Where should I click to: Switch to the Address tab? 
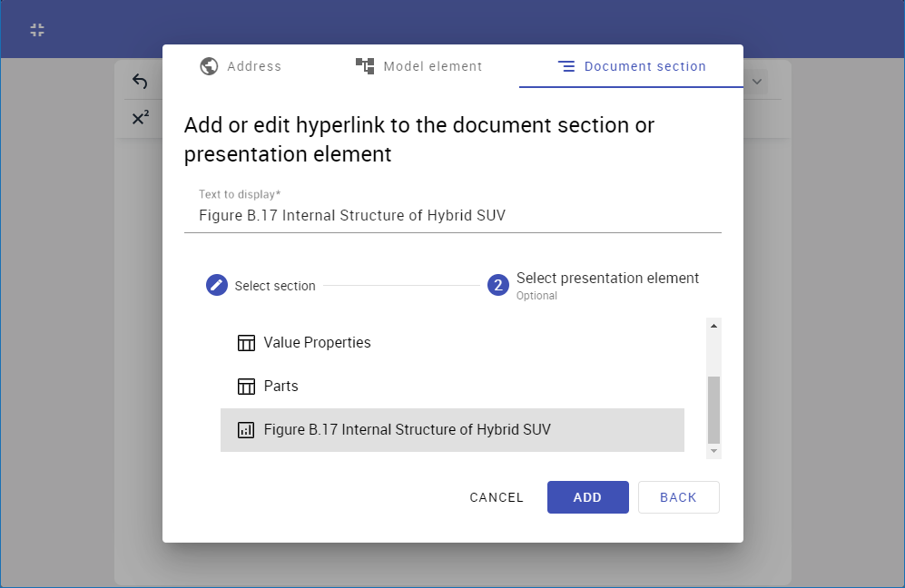[241, 66]
